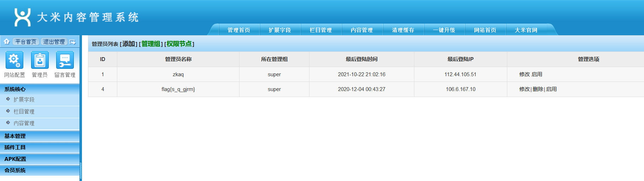This screenshot has height=181, width=644.
Task: Expand the 插件工具 sidebar section
Action: pyautogui.click(x=40, y=147)
